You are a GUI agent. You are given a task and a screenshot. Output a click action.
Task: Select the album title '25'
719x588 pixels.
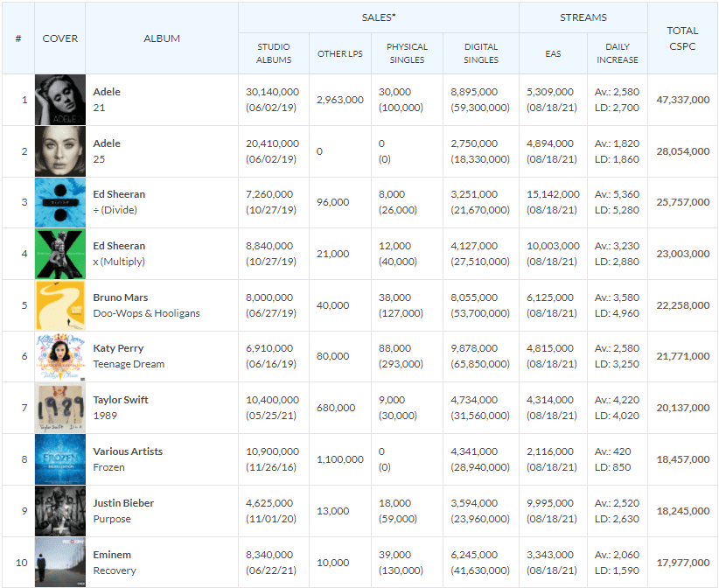tap(99, 159)
